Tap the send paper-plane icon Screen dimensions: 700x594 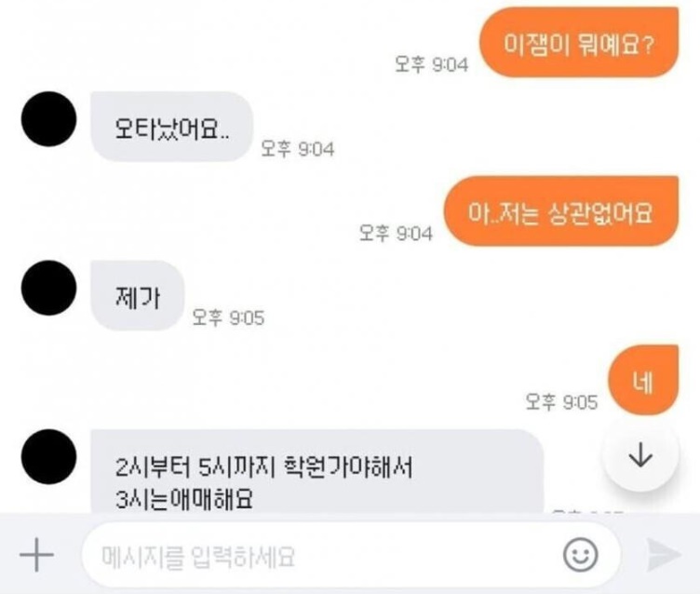(x=664, y=554)
